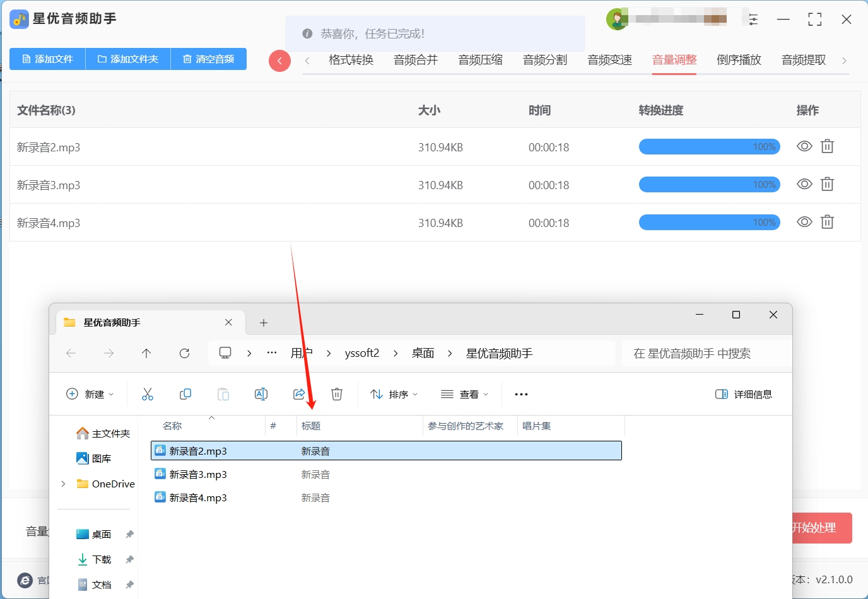Screen dimensions: 868x599
Task: Click the 用户 breadcrumb segment
Action: 302,353
